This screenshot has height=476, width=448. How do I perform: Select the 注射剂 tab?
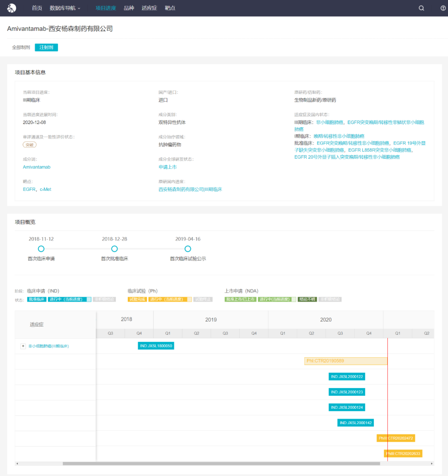(x=46, y=47)
